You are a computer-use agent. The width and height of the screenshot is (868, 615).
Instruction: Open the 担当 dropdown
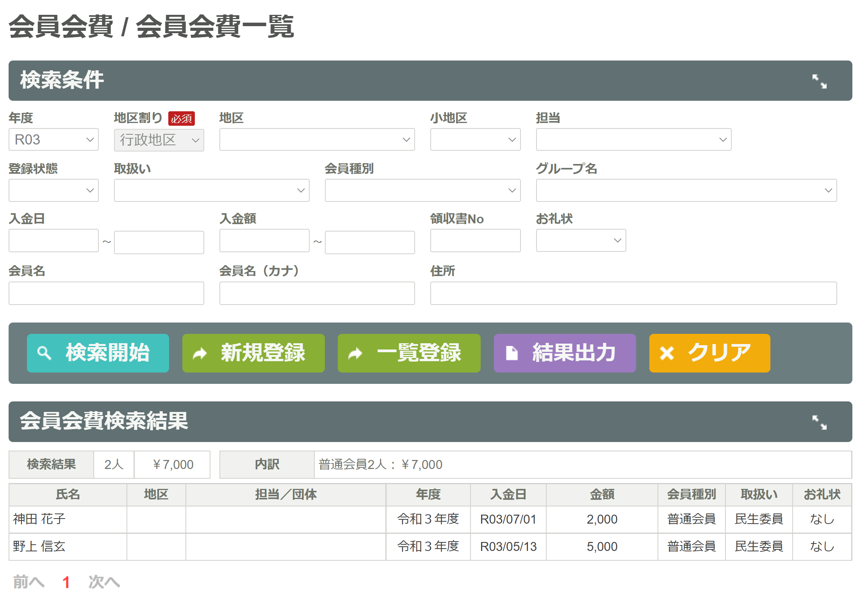pyautogui.click(x=633, y=140)
